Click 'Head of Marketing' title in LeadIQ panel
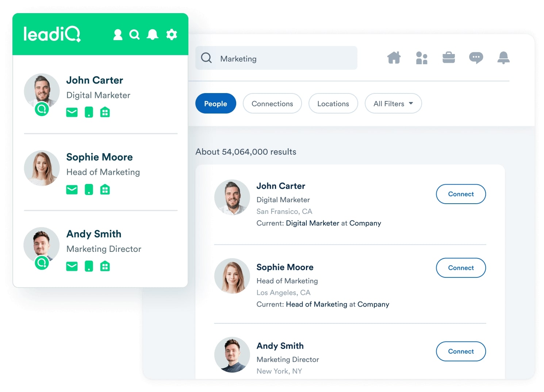The height and width of the screenshot is (392, 544). point(103,172)
